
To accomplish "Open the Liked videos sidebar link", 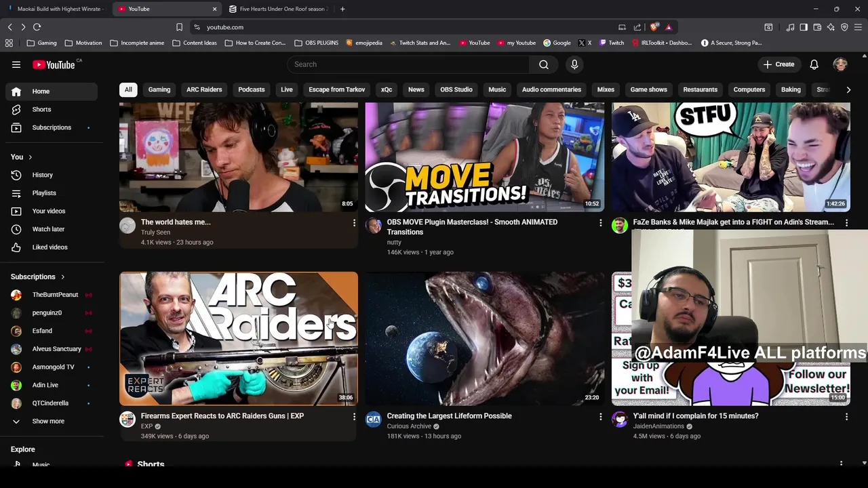I will point(52,247).
